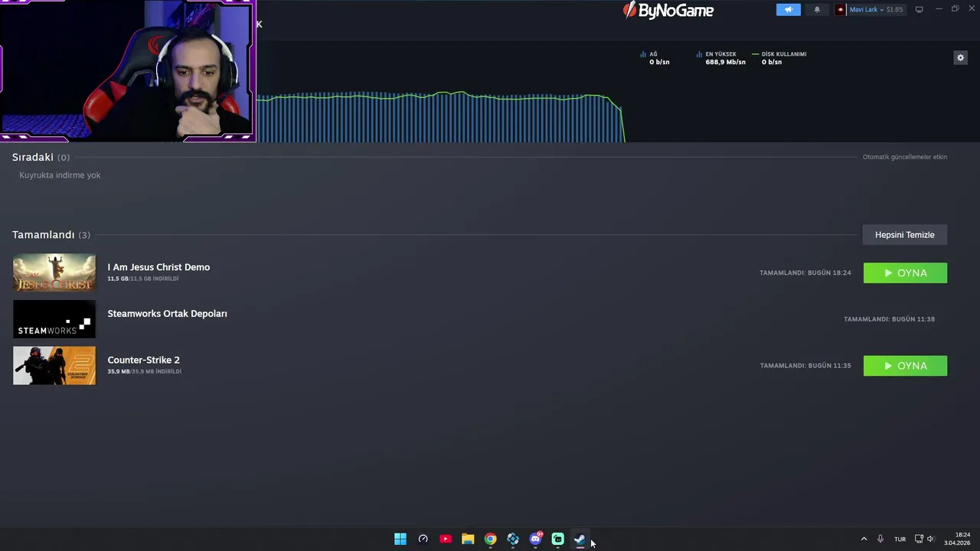The height and width of the screenshot is (551, 980).
Task: Click the DİSK KULLANIMI legend
Action: 779,58
